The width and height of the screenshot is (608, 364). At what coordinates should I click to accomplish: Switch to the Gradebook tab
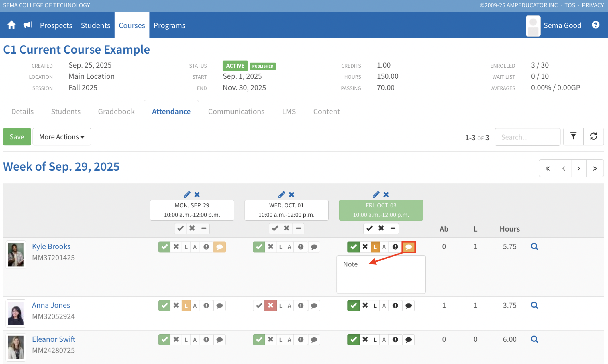coord(116,111)
